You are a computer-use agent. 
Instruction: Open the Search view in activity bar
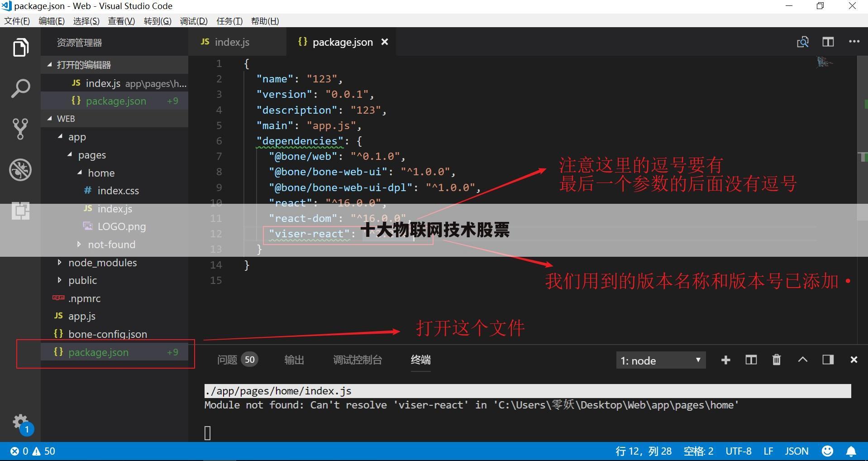(x=20, y=88)
